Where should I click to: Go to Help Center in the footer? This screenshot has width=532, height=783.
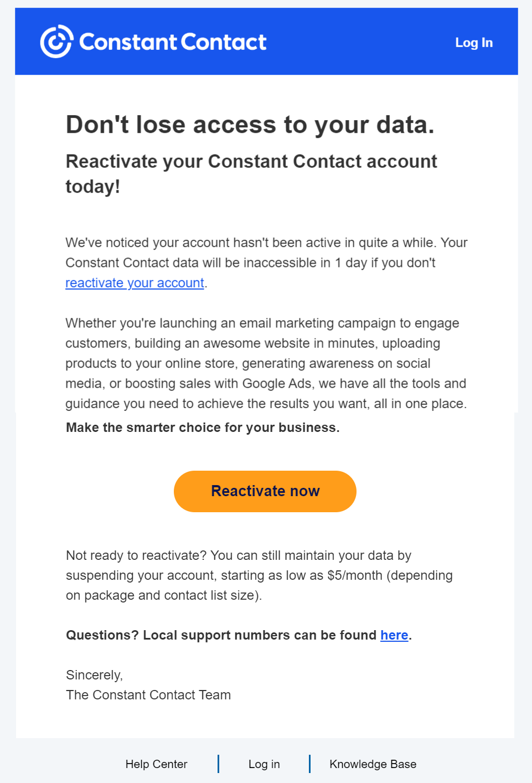(156, 764)
